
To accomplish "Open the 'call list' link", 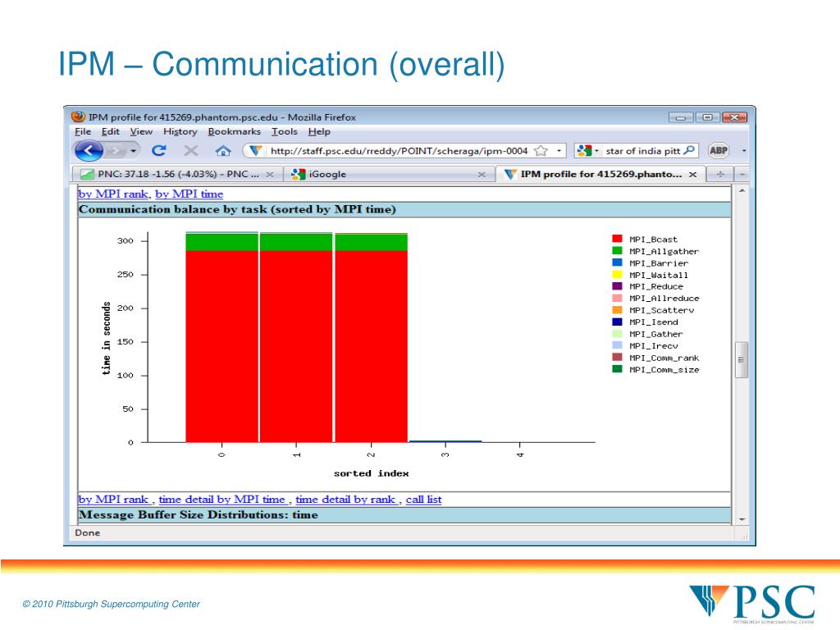I will [423, 499].
